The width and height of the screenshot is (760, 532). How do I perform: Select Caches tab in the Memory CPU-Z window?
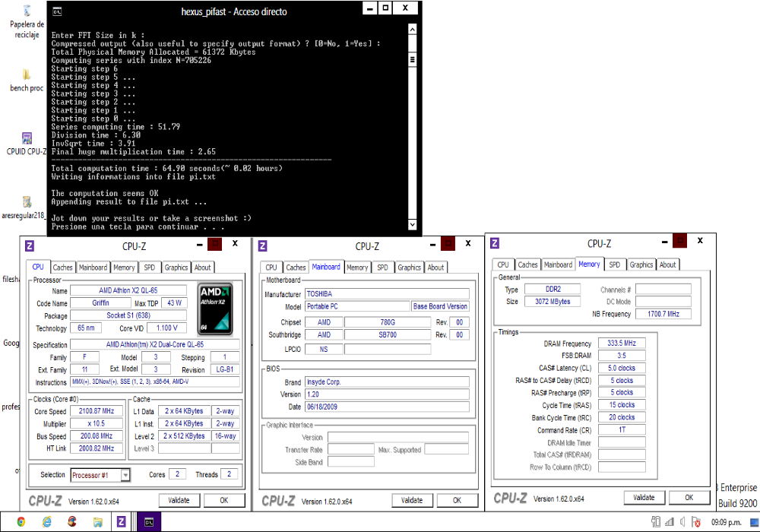point(528,264)
